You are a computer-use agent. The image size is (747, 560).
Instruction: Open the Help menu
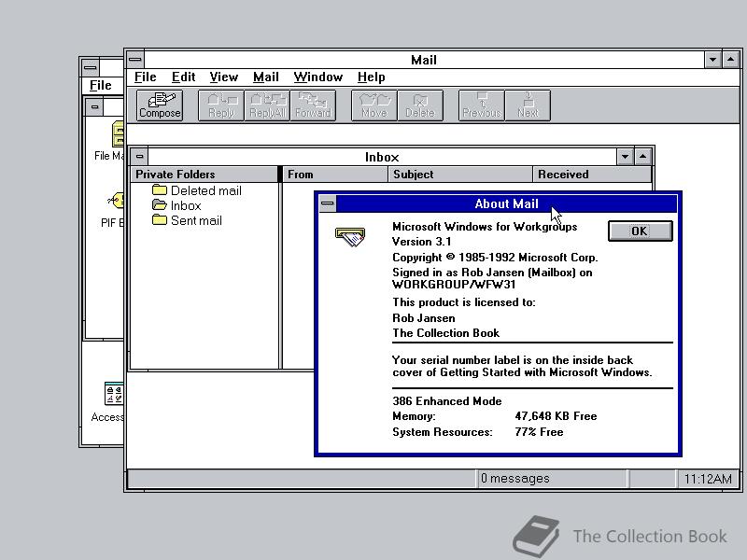371,77
